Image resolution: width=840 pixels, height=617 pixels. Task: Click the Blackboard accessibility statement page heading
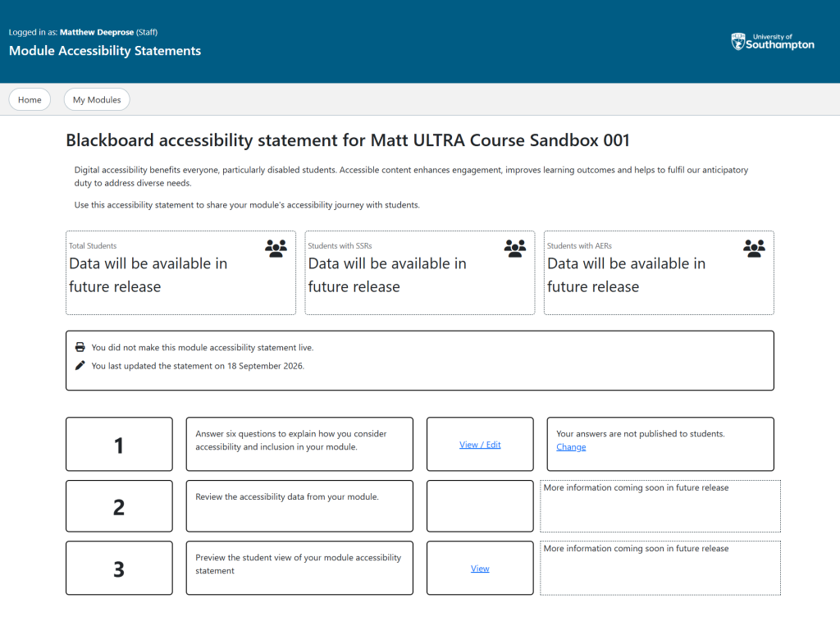(348, 140)
